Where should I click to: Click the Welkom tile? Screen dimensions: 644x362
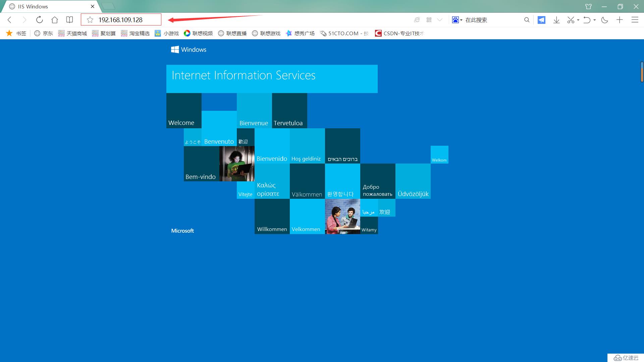pyautogui.click(x=439, y=154)
